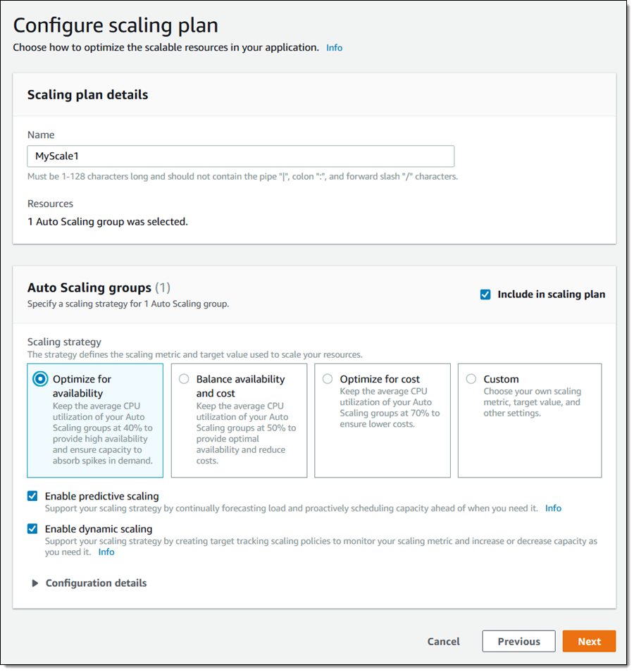Uncheck the Enable dynamic scaling checkbox
The height and width of the screenshot is (672, 634).
pyautogui.click(x=32, y=529)
